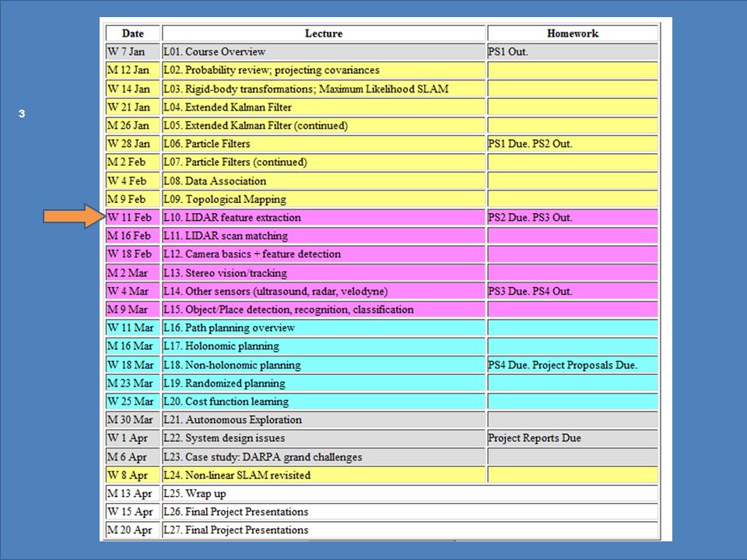Select L23. Case study DARPA lecture

[x=324, y=457]
